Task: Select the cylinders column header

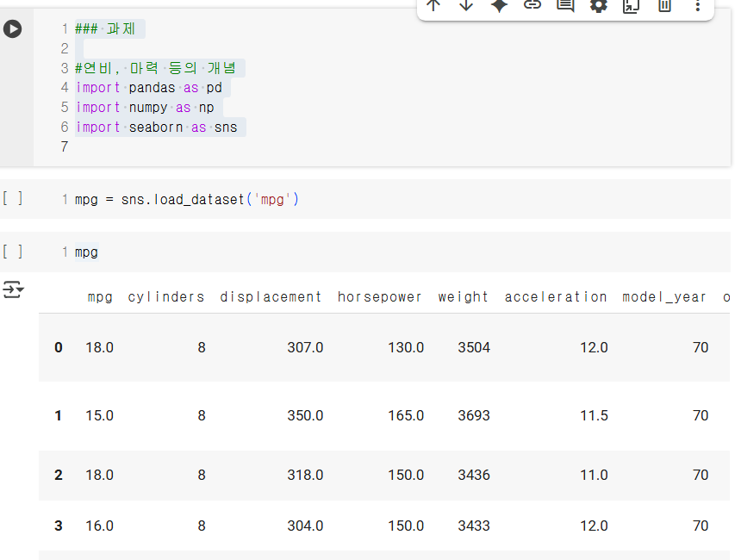Action: (166, 296)
